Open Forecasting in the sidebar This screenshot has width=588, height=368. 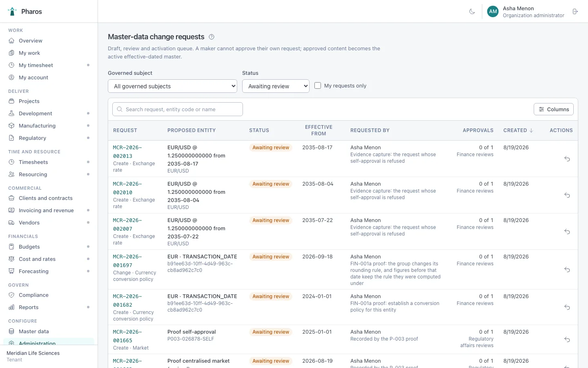(49, 271)
